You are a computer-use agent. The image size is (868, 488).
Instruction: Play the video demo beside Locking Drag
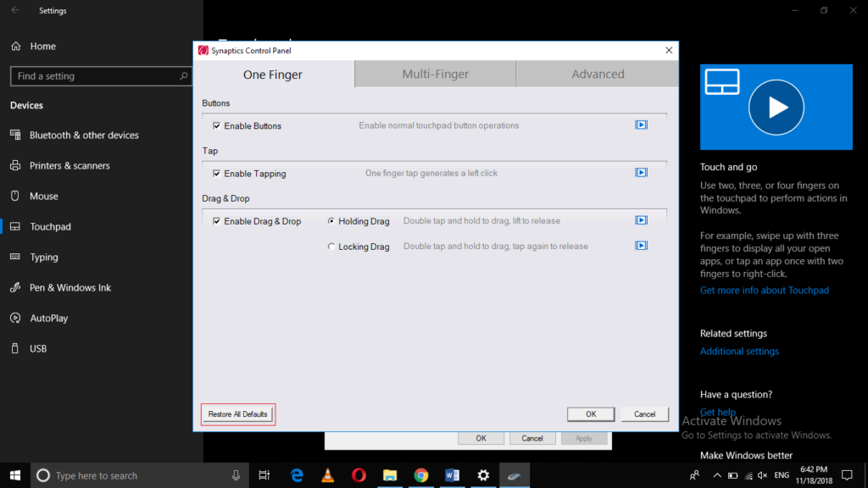coord(641,246)
